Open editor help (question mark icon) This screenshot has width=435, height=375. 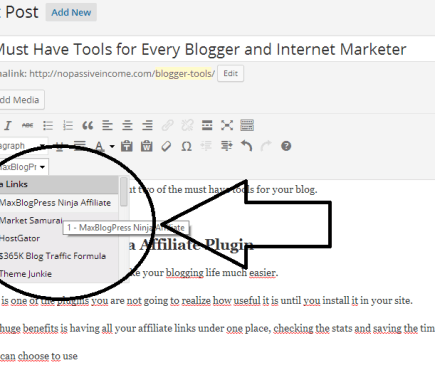[x=286, y=146]
